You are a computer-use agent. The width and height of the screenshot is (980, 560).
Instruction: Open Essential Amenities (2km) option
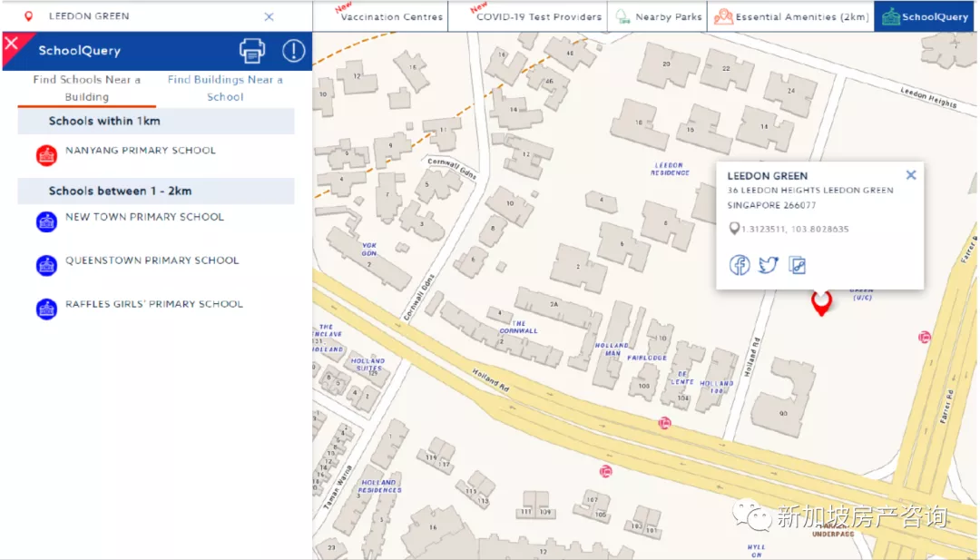point(790,16)
